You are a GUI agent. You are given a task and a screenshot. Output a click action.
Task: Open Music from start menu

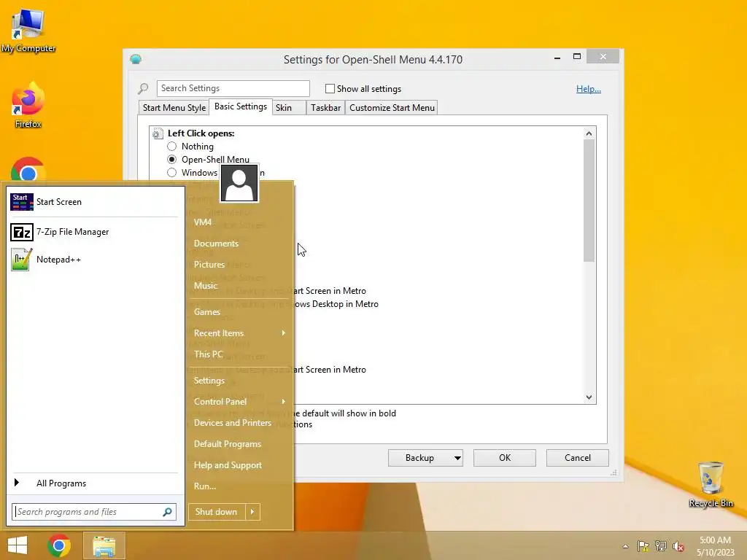point(206,286)
